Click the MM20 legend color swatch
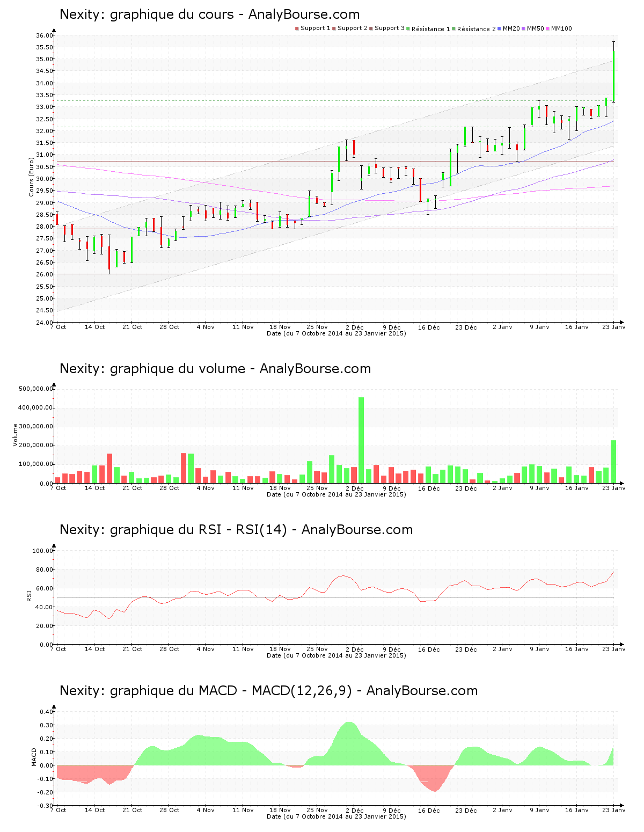 coord(499,28)
